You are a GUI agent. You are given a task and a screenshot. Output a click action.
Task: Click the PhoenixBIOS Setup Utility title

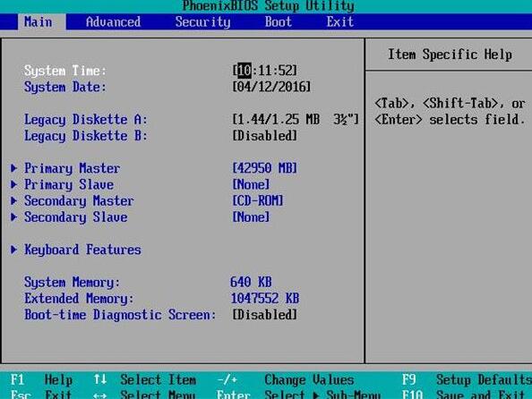point(268,5)
